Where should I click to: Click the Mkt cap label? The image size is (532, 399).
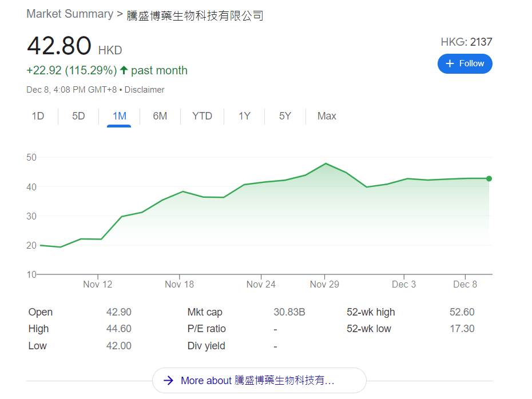(205, 312)
